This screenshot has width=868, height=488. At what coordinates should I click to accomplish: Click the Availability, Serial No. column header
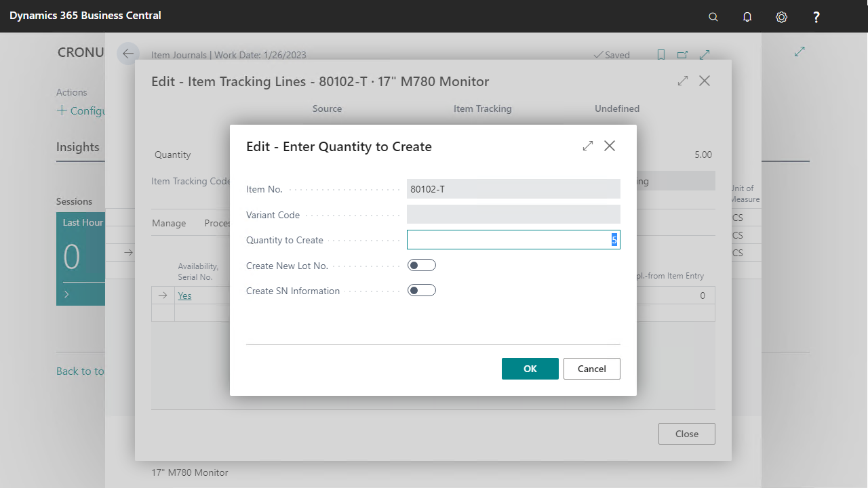point(198,272)
